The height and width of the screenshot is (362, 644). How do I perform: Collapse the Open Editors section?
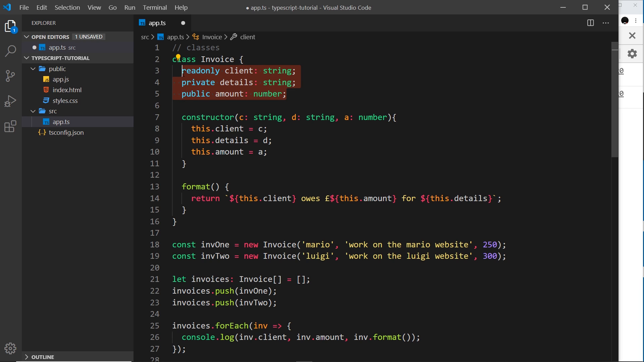point(27,37)
